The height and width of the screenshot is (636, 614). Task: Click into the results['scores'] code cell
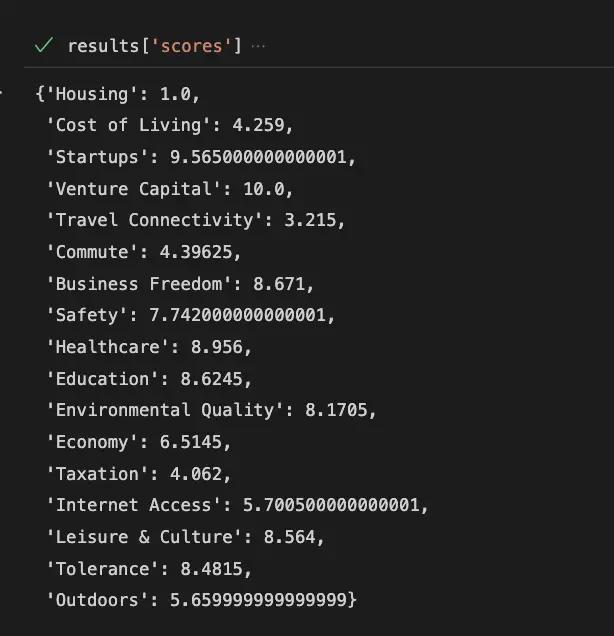click(x=154, y=47)
